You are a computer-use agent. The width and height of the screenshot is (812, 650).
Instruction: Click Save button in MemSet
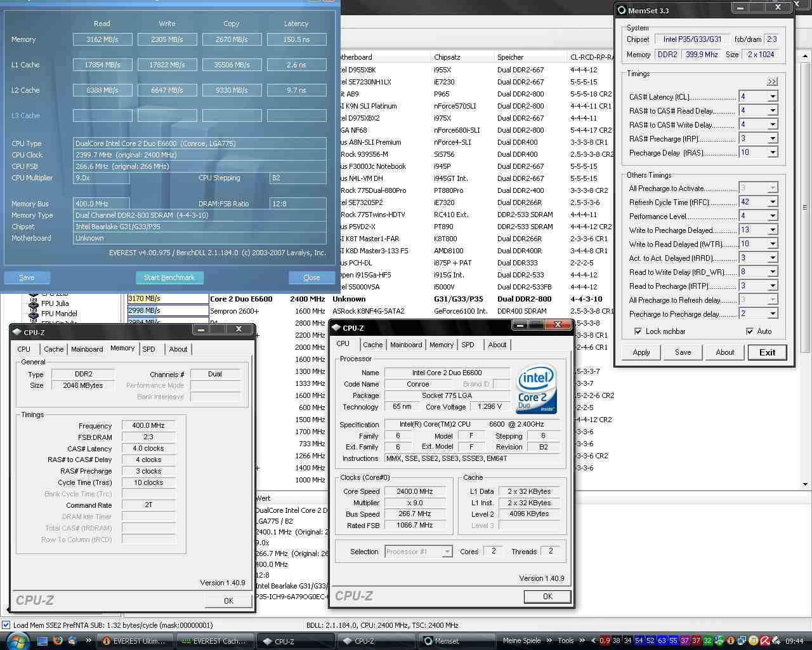[683, 352]
